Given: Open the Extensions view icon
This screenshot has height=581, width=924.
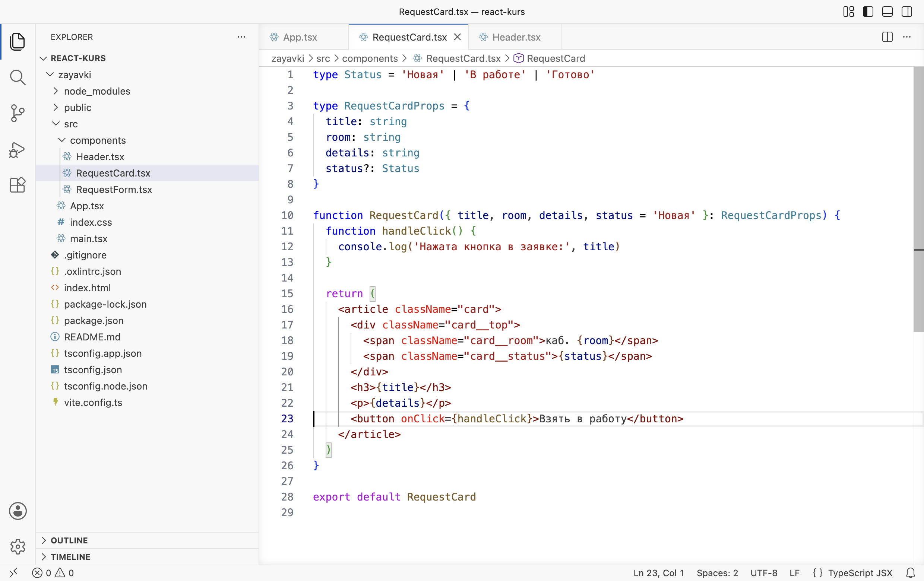Looking at the screenshot, I should 18,185.
